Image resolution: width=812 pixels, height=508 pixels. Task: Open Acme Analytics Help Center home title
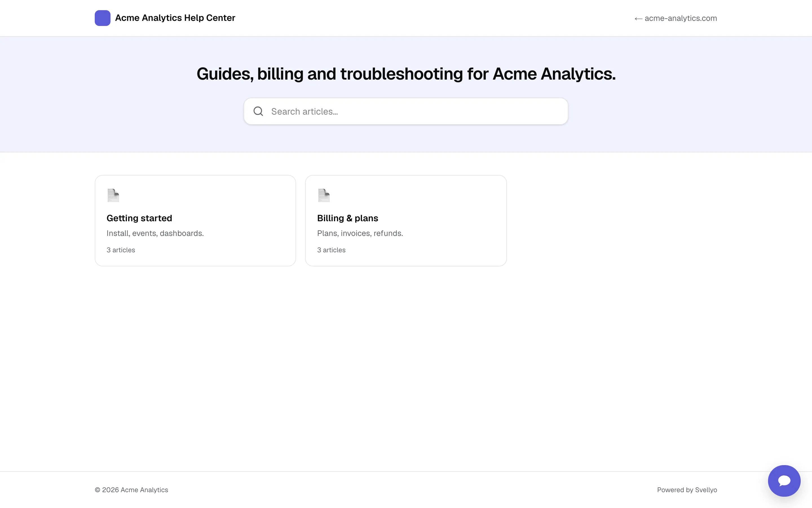coord(175,18)
